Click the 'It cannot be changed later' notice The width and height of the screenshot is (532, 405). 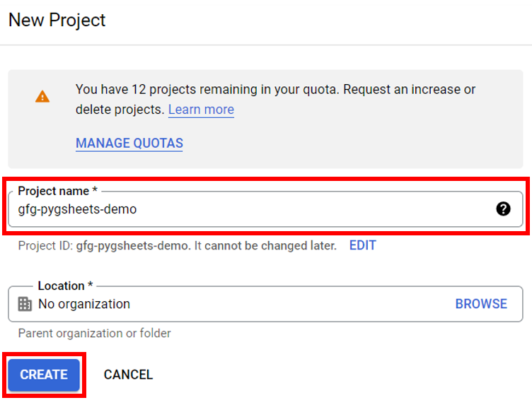[265, 246]
